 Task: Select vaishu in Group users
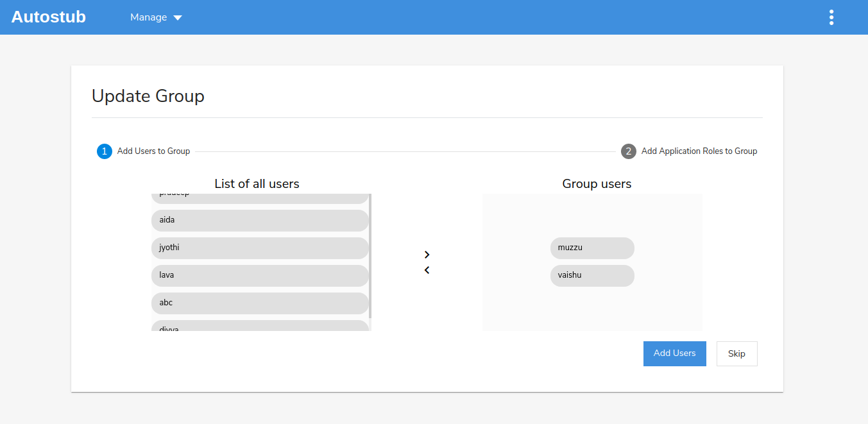pyautogui.click(x=592, y=275)
